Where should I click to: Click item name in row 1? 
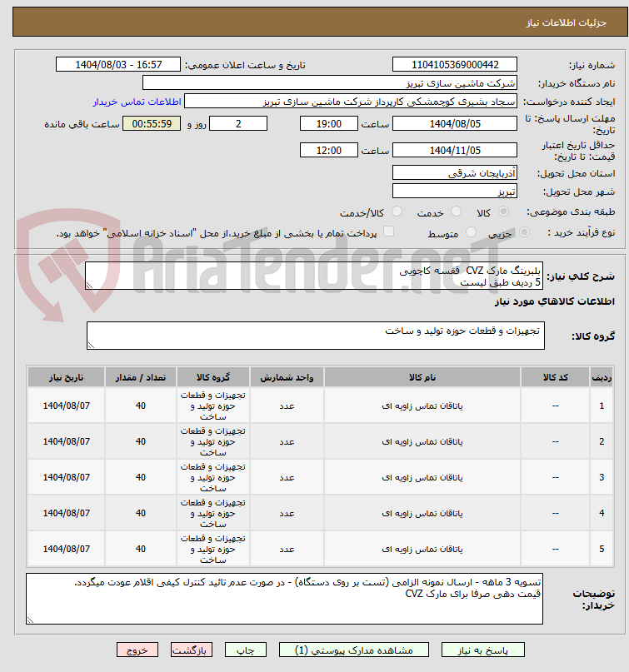[422, 406]
